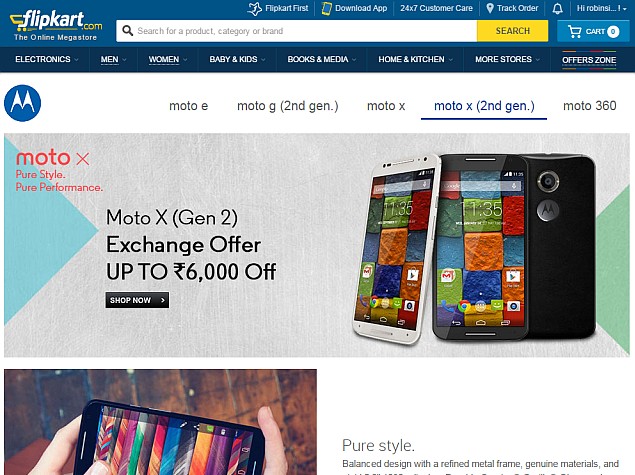The width and height of the screenshot is (635, 475).
Task: Click the Offers Zone link
Action: pyautogui.click(x=589, y=60)
